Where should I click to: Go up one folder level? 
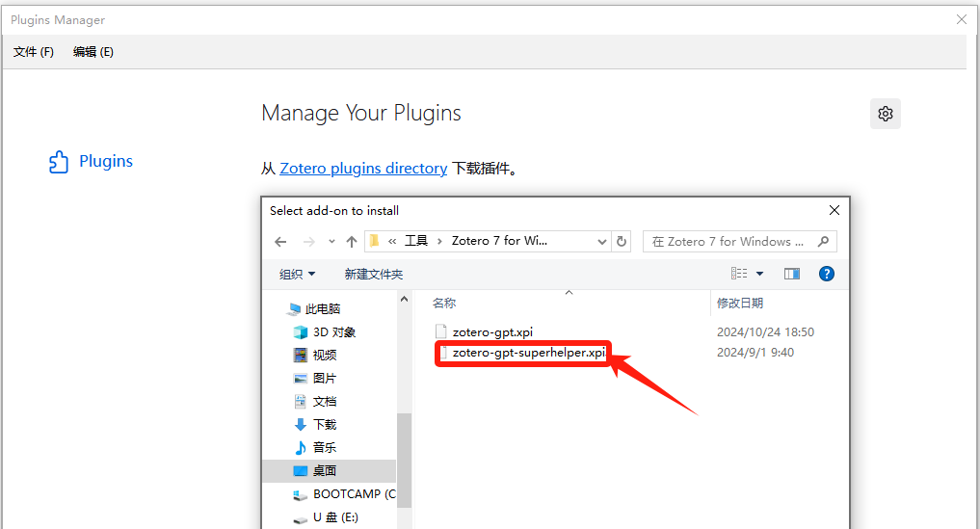coord(352,241)
